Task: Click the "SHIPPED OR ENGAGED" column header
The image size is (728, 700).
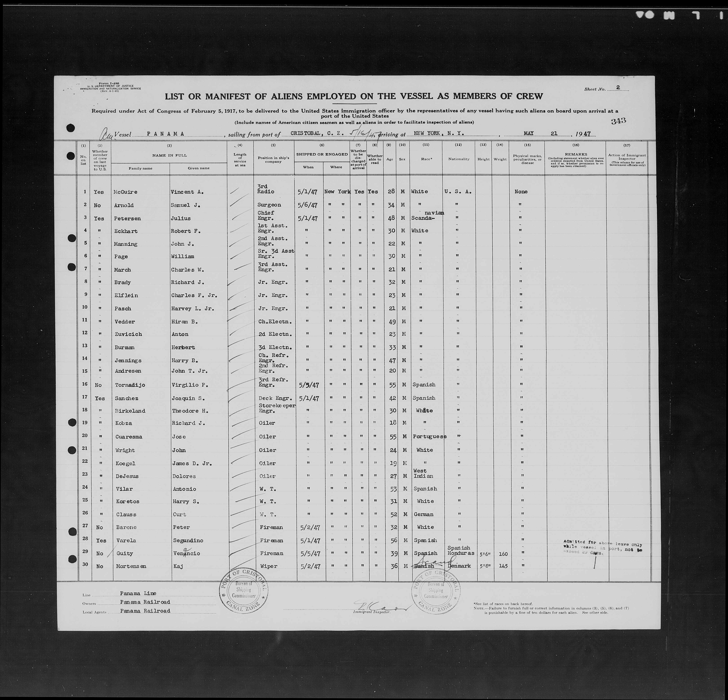Action: click(x=322, y=154)
